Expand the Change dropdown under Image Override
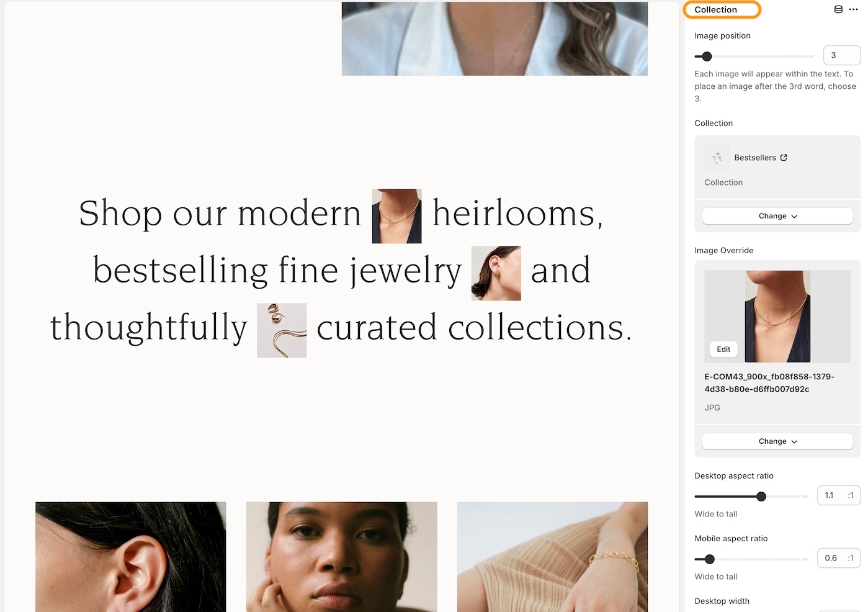This screenshot has width=868, height=612. [777, 441]
